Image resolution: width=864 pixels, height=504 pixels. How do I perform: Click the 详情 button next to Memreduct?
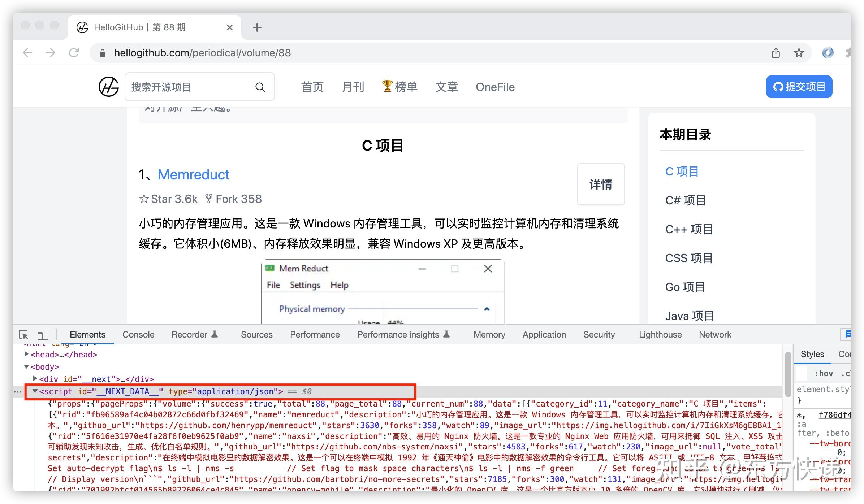[x=600, y=184]
